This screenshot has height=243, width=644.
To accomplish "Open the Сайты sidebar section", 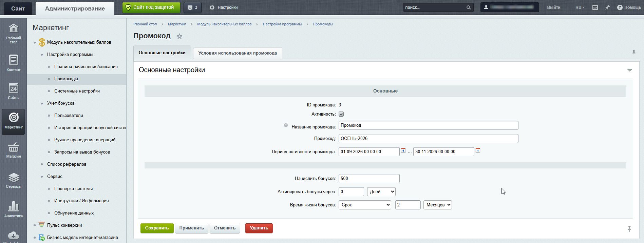I will (14, 91).
